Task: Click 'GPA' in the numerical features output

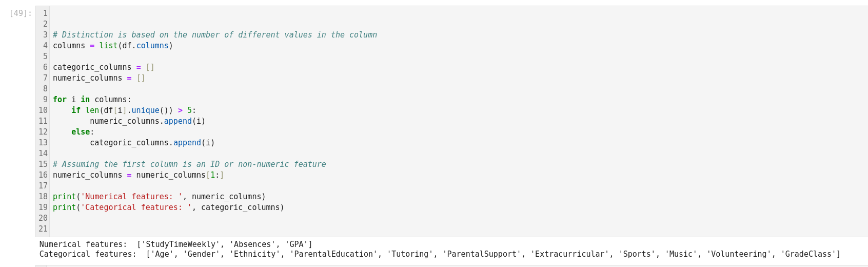Action: click(x=296, y=244)
